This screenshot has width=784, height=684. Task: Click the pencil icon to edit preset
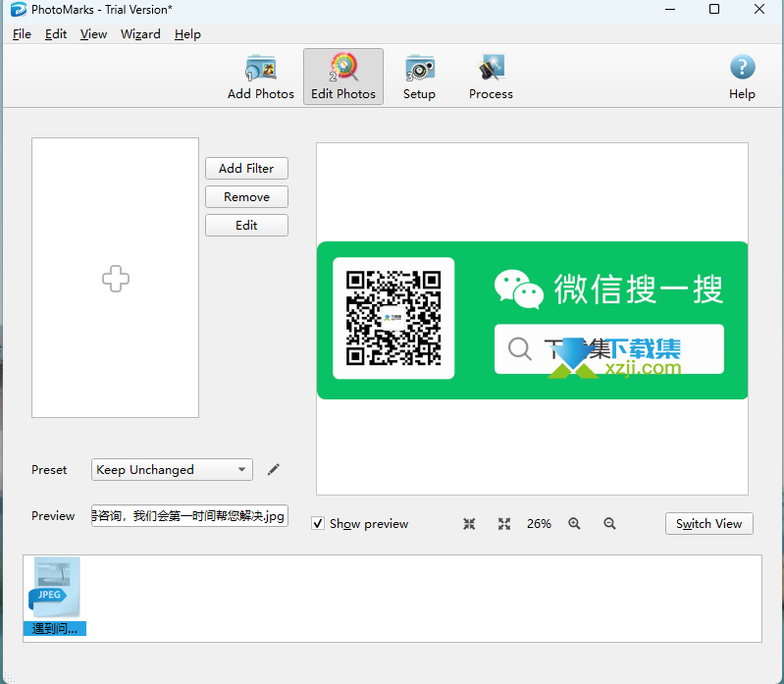(273, 469)
